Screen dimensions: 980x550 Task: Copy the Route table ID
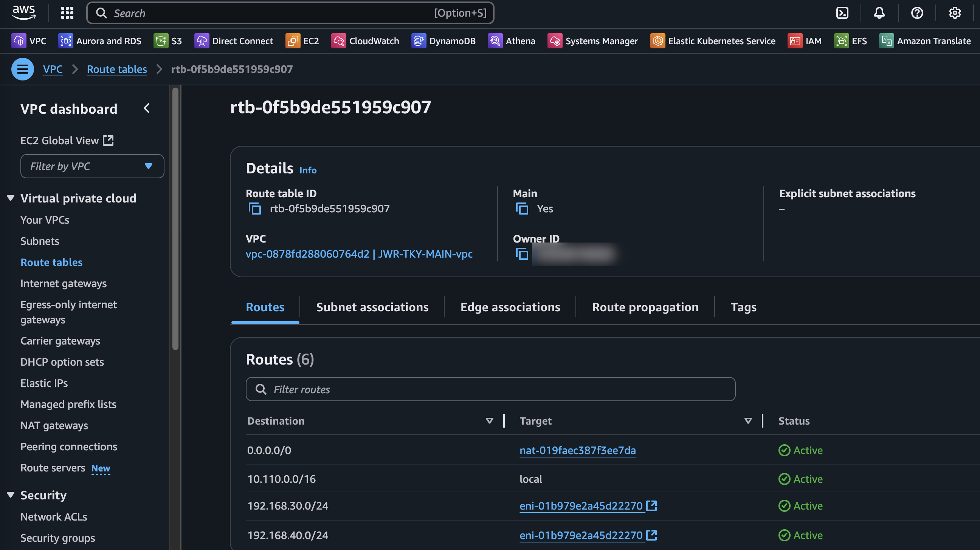[x=254, y=209]
